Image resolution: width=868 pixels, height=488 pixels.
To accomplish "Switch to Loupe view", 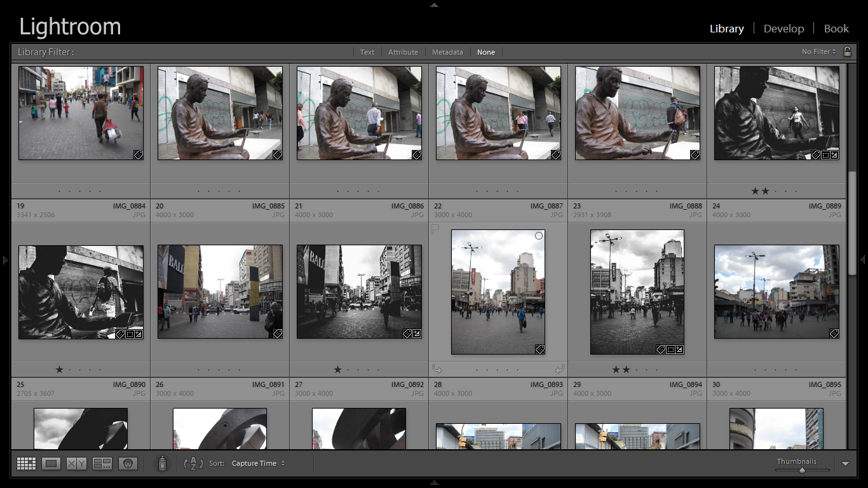I will pos(51,464).
